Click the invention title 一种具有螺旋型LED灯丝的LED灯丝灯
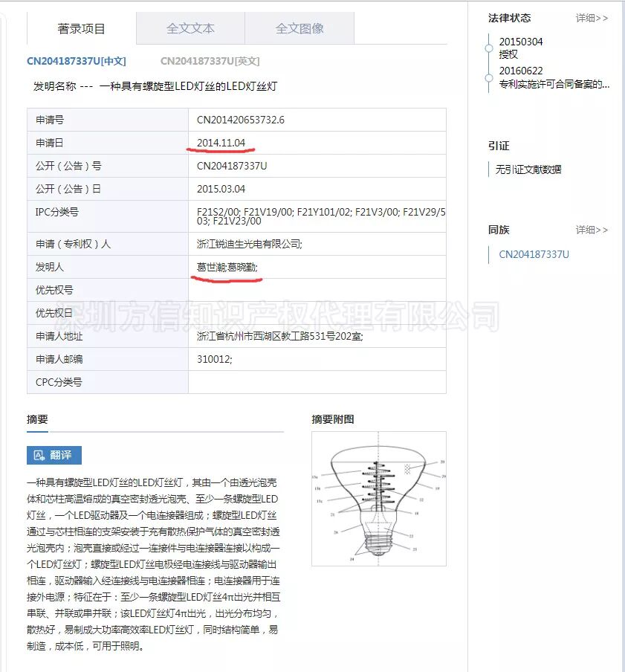 click(189, 86)
